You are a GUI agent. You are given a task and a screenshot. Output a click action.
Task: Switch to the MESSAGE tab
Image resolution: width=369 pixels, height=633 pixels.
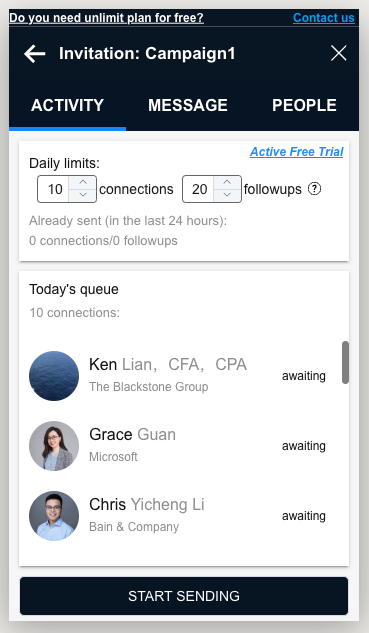188,105
